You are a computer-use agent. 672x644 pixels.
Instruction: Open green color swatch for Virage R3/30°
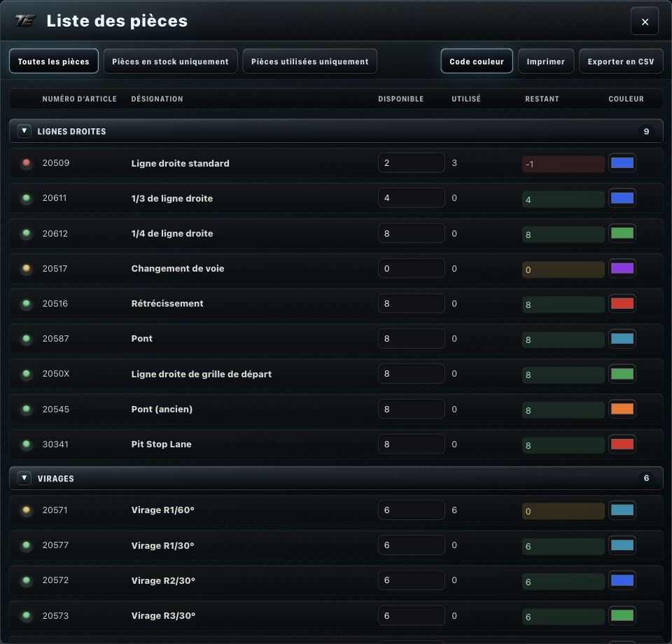click(622, 615)
